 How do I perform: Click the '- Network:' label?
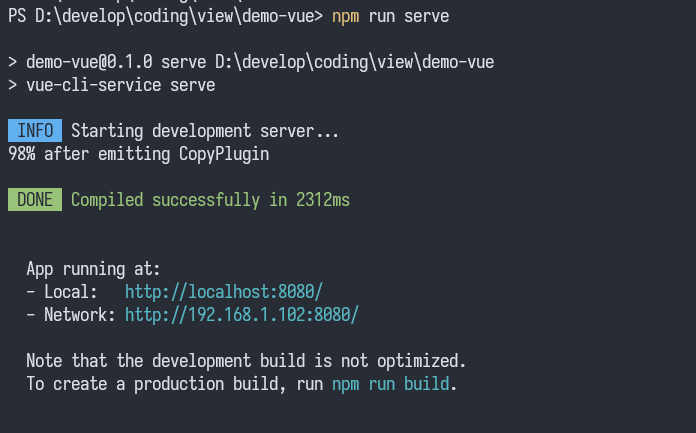click(71, 315)
